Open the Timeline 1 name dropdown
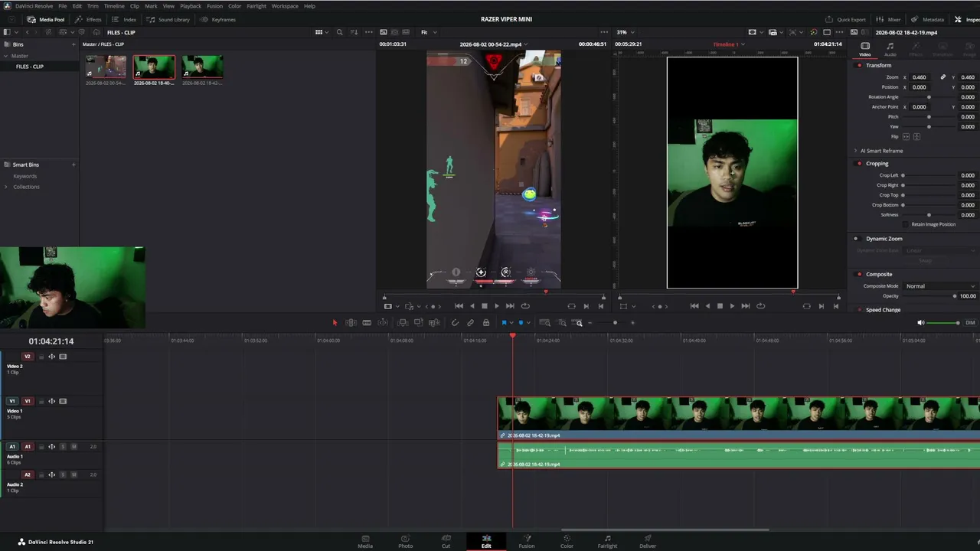 click(x=729, y=44)
